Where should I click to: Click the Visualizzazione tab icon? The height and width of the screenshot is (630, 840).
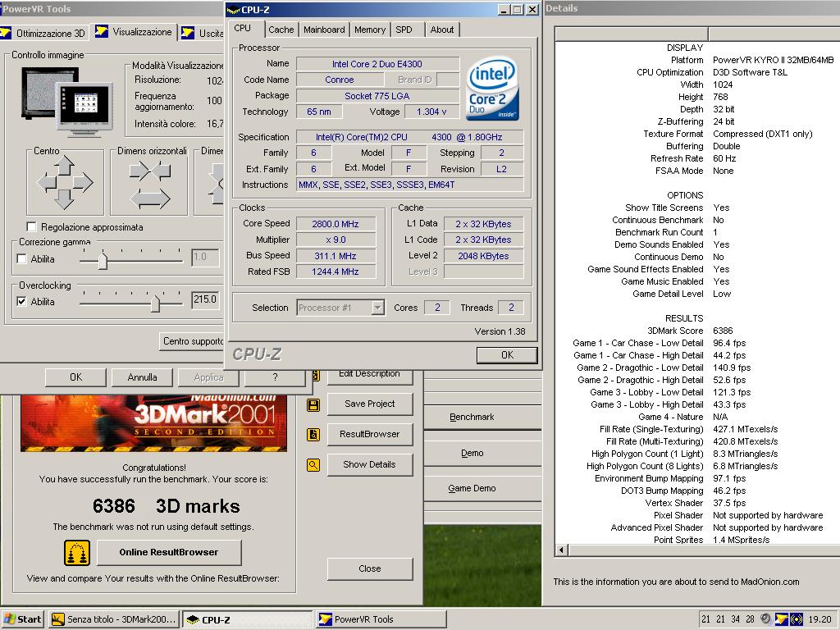point(101,31)
